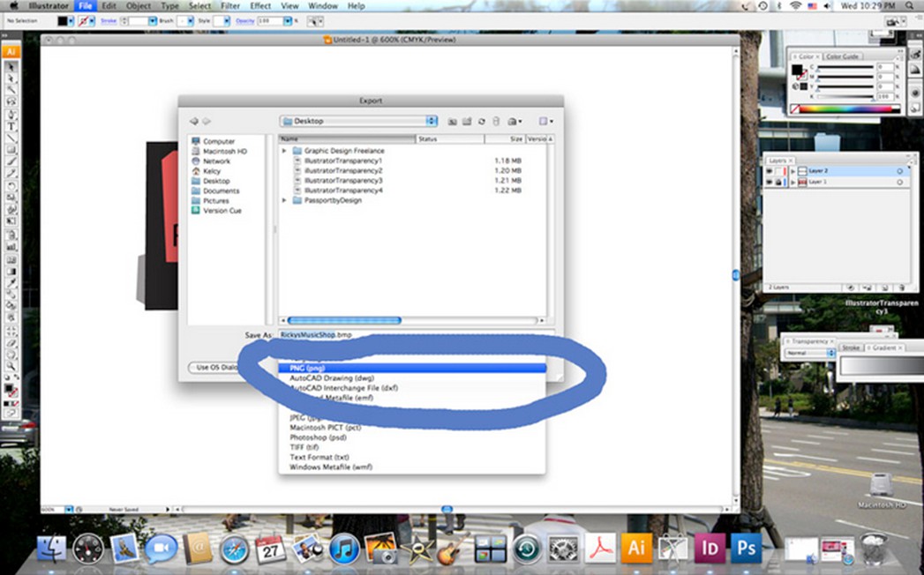
Task: Delete selection with Layers trash icon
Action: pos(902,287)
